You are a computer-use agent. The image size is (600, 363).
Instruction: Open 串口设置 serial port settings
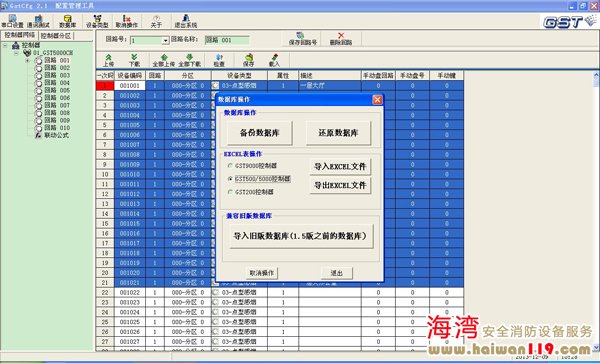click(13, 21)
